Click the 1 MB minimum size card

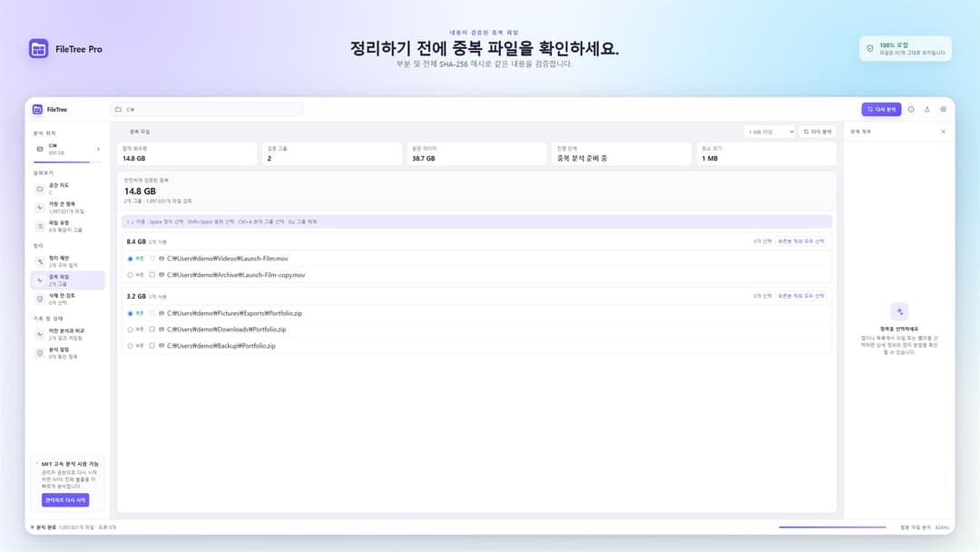(766, 153)
